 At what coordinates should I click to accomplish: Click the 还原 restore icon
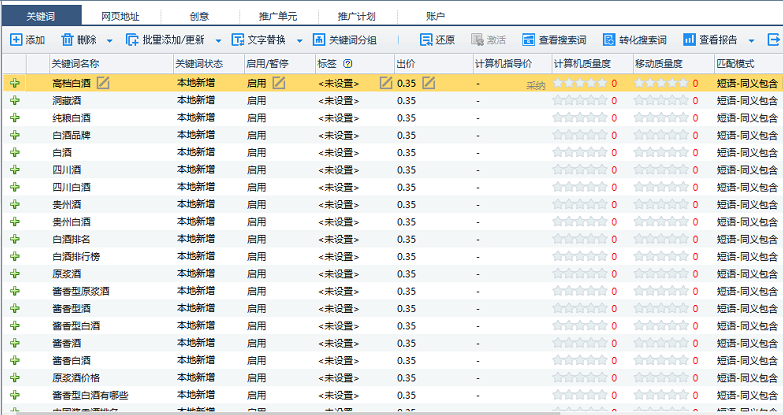point(425,40)
